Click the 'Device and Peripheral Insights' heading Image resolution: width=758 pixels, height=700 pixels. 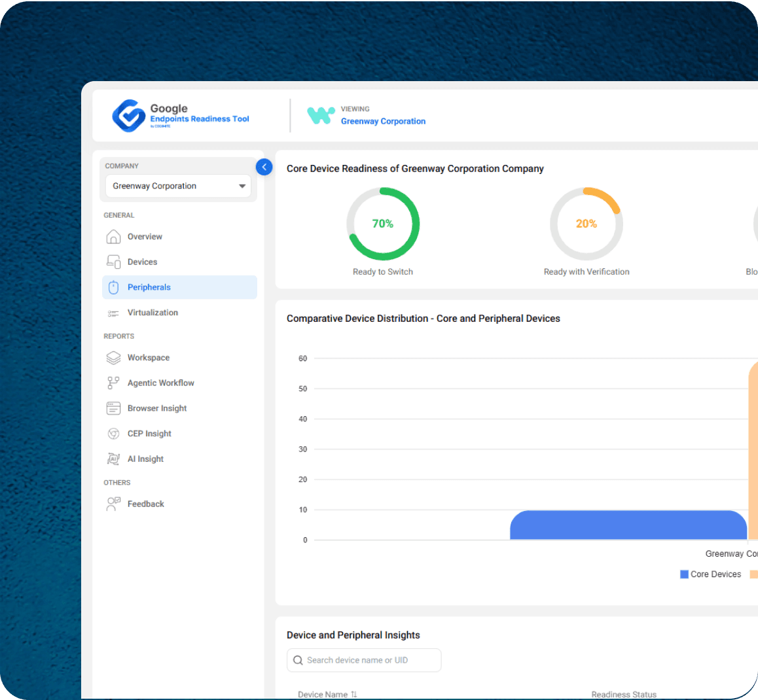point(353,635)
